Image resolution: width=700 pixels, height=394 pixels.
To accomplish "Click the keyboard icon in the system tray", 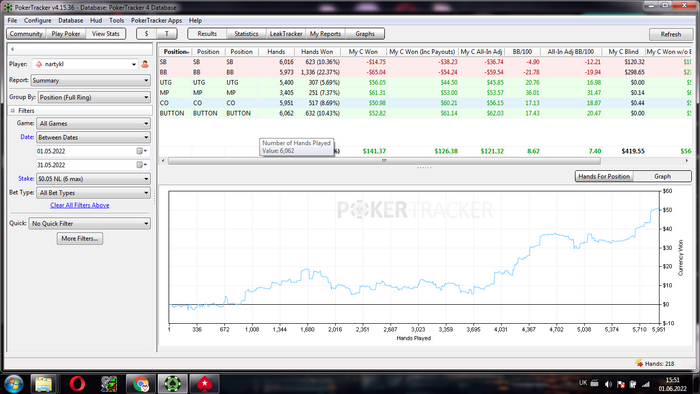I will click(x=595, y=383).
